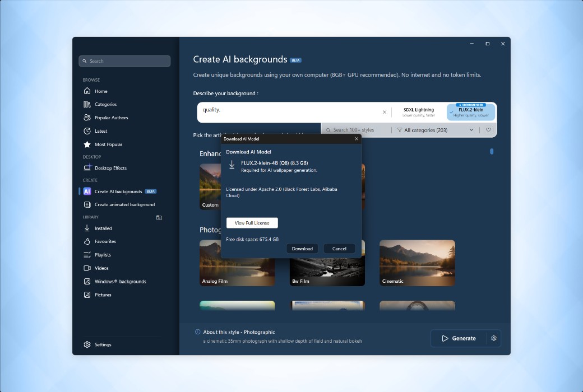Click the info icon beside About this style
Viewport: 583px width, 392px height.
tap(198, 332)
